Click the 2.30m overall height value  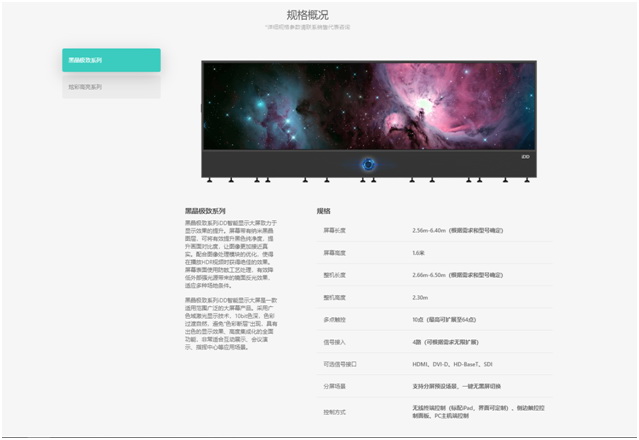420,297
